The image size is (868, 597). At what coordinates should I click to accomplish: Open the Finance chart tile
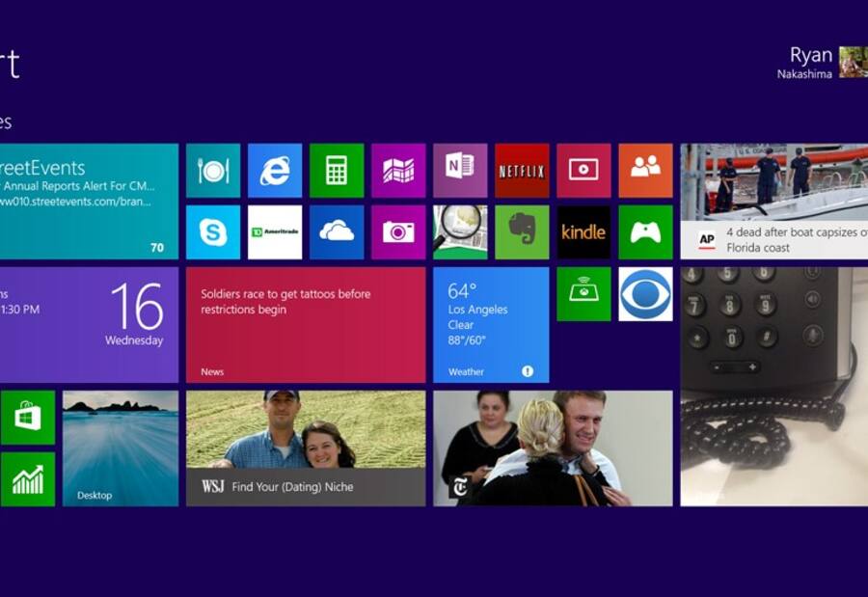28,479
